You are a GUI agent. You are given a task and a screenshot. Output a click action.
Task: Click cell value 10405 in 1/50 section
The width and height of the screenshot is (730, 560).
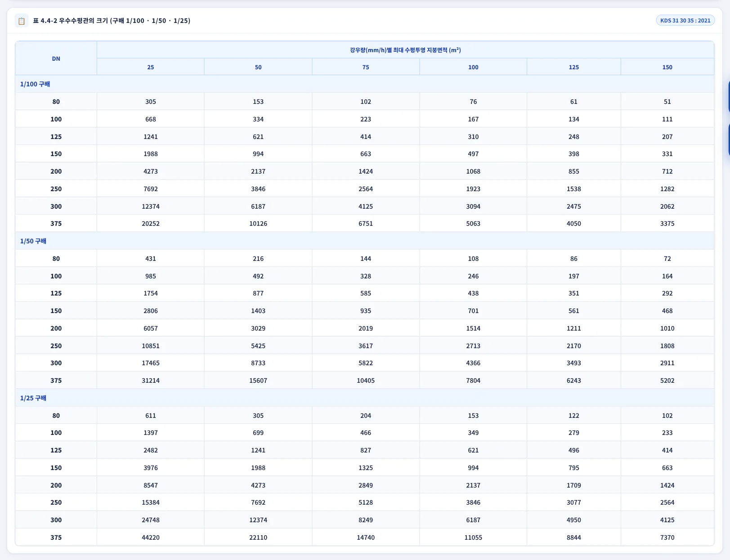366,381
